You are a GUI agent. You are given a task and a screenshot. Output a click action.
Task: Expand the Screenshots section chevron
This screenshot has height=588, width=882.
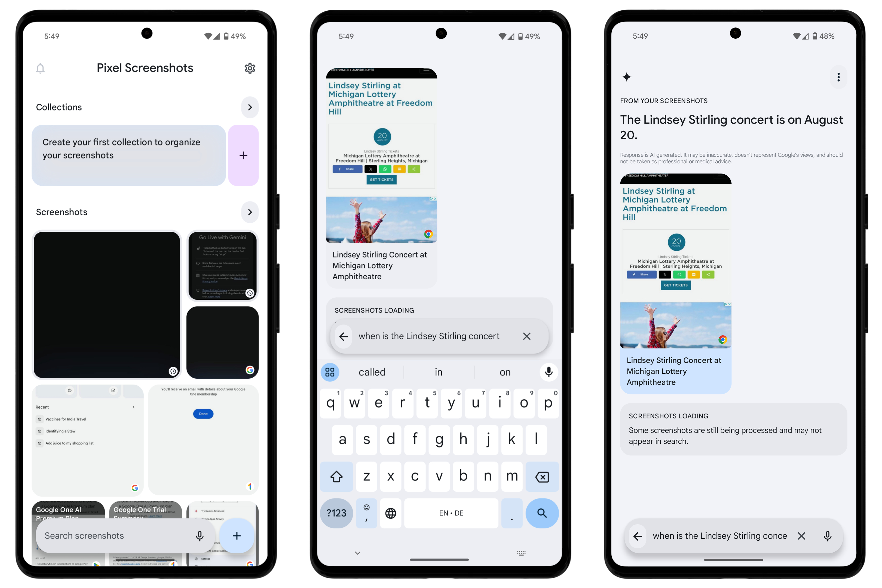tap(250, 212)
